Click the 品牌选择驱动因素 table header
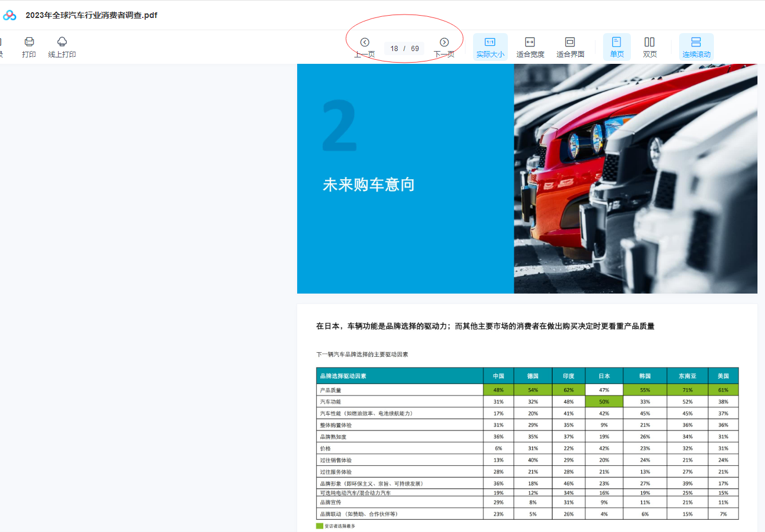The image size is (765, 532). [x=343, y=376]
